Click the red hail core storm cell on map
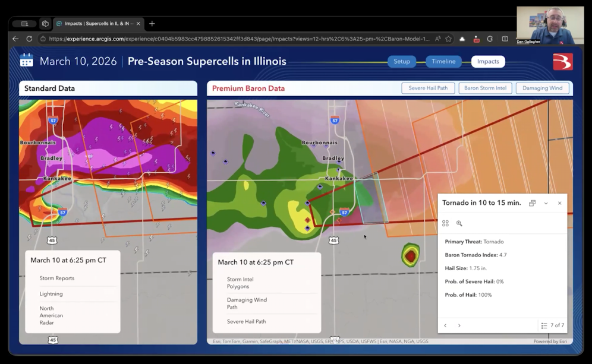The image size is (592, 364). click(x=410, y=256)
